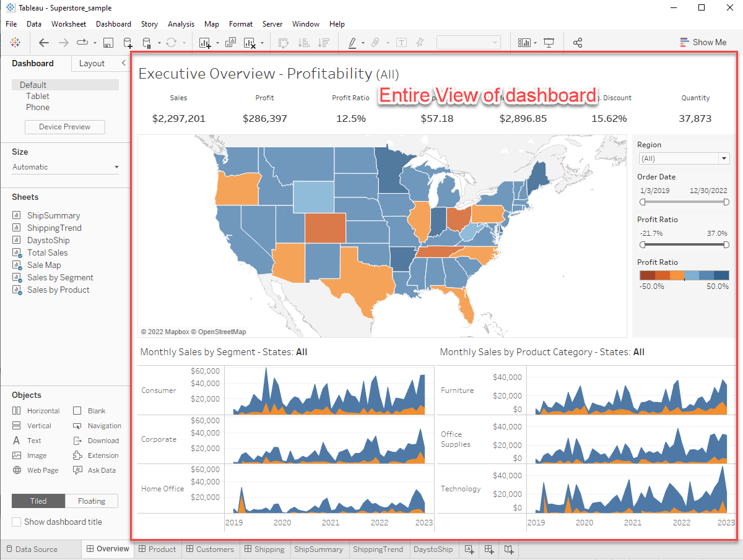
Task: Open the File menu
Action: (11, 24)
